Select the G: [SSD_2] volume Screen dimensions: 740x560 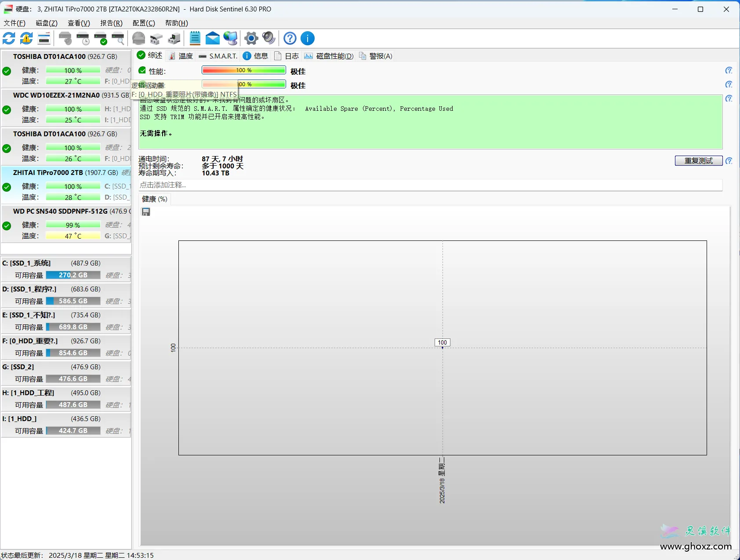(x=66, y=373)
